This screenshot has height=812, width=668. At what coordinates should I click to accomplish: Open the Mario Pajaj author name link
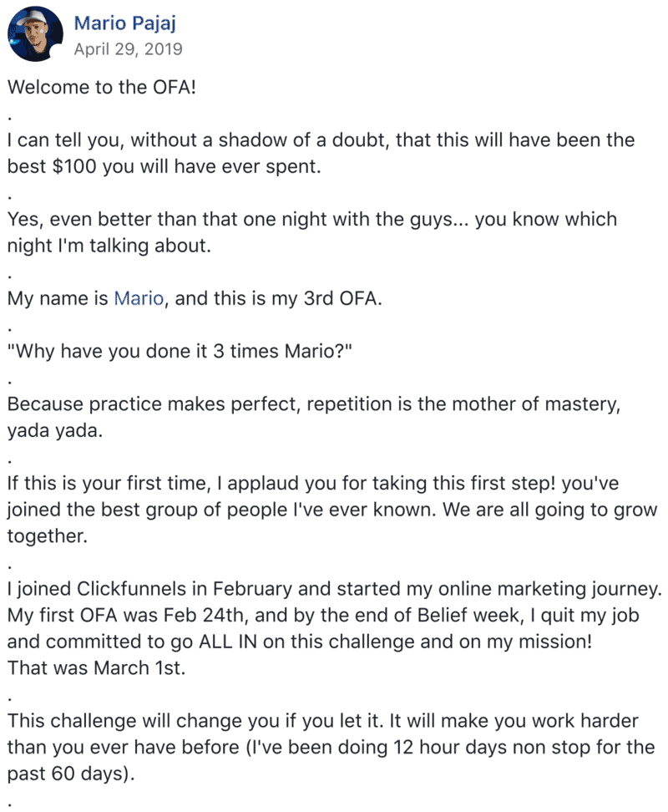[x=124, y=23]
